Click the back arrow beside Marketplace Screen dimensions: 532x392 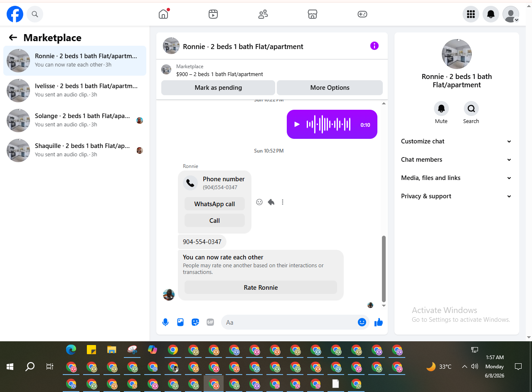point(13,37)
